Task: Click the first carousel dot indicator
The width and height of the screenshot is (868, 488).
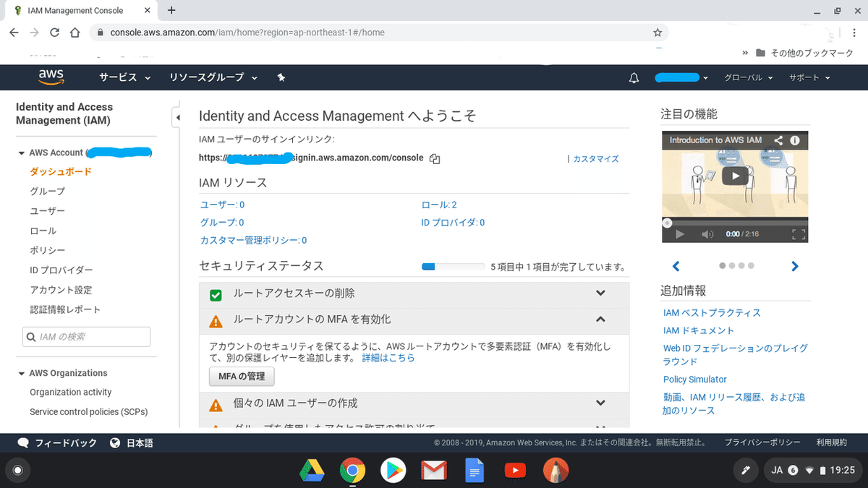Action: coord(722,266)
